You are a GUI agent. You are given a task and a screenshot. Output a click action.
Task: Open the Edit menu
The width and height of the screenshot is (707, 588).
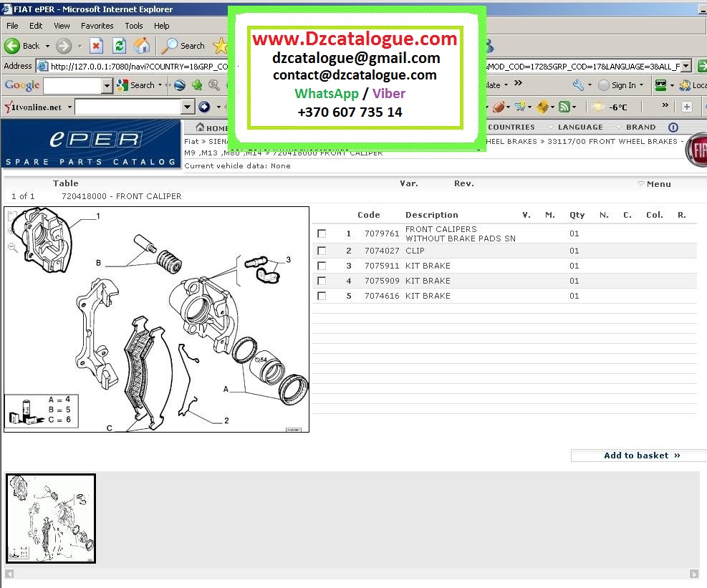click(36, 26)
